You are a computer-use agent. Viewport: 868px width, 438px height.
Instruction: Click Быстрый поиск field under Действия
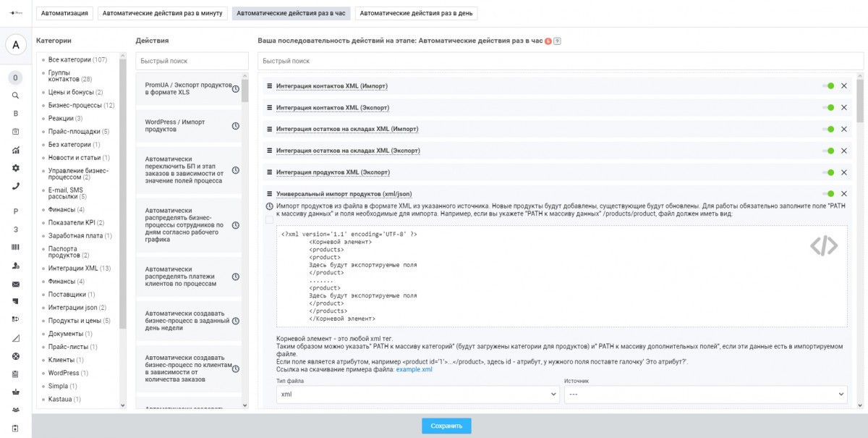pyautogui.click(x=192, y=62)
